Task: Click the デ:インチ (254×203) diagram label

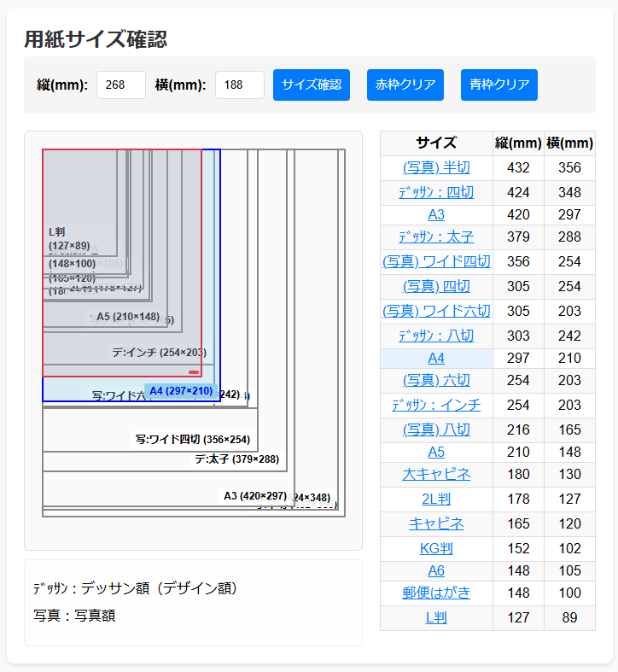Action: pyautogui.click(x=159, y=353)
